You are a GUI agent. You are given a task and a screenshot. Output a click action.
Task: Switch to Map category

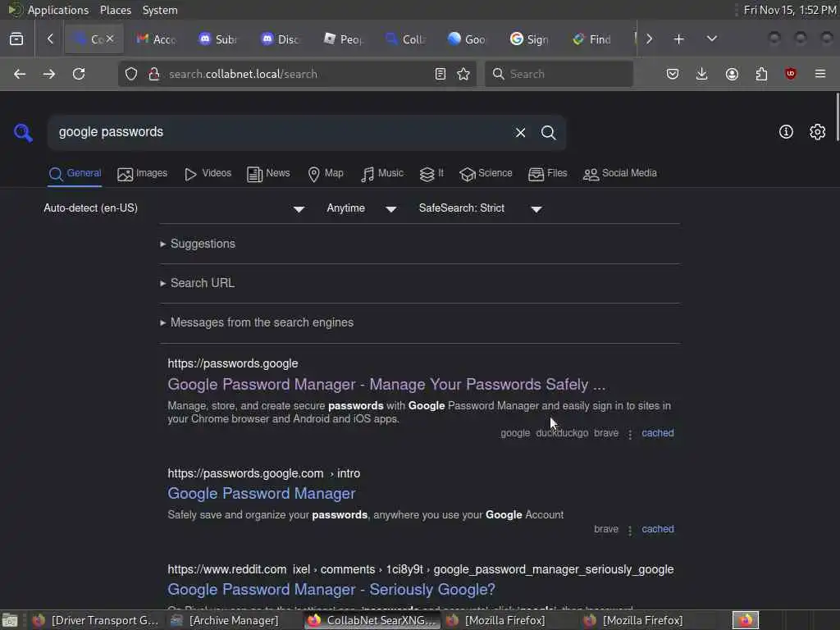[x=325, y=174]
